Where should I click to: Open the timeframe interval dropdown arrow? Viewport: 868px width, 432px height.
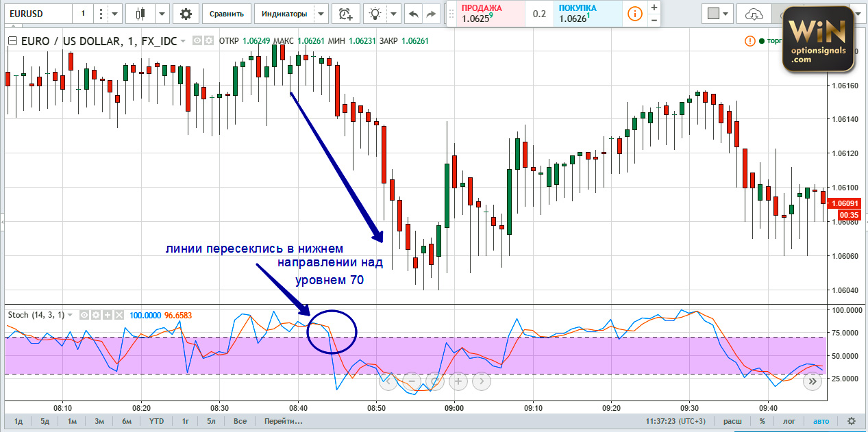pyautogui.click(x=114, y=14)
